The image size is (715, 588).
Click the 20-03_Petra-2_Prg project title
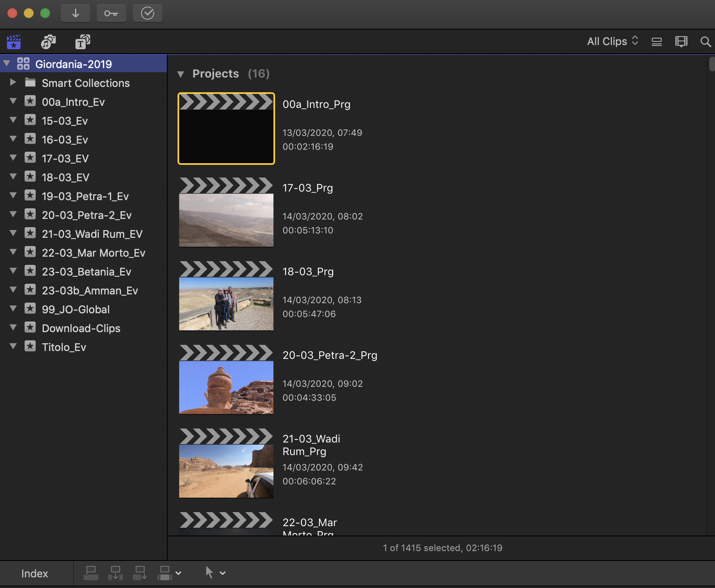330,355
